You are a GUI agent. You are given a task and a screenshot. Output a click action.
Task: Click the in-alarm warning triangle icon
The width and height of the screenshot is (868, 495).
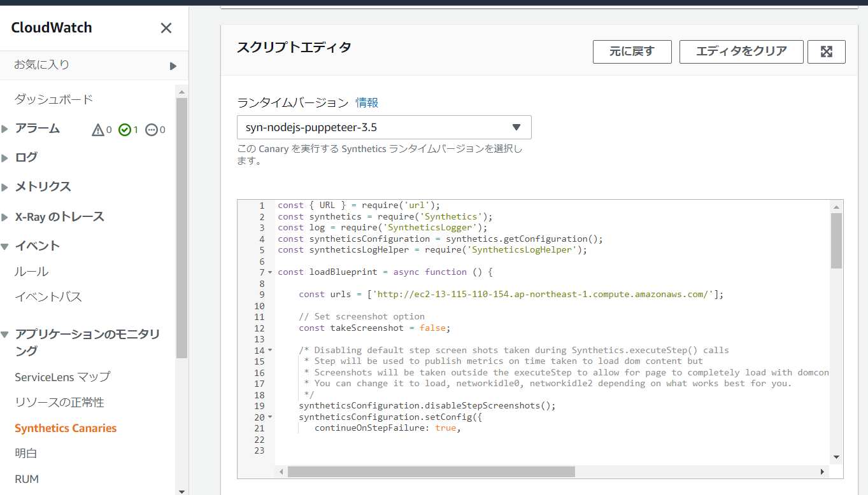click(98, 130)
